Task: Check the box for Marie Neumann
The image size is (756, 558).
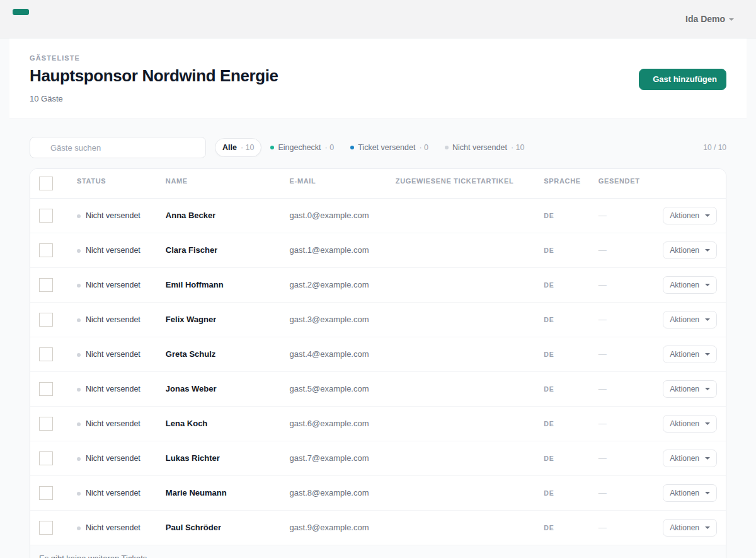Action: [46, 493]
